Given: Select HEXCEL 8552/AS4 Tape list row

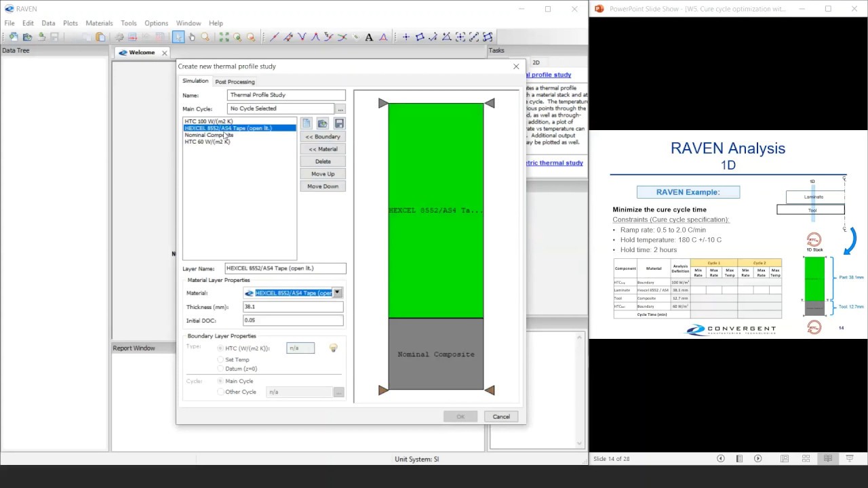Looking at the screenshot, I should [240, 128].
